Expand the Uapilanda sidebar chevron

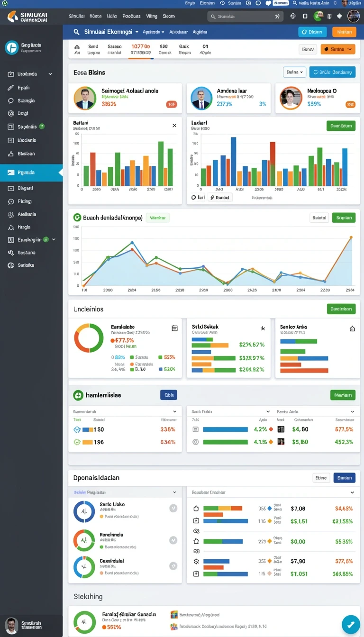point(50,74)
